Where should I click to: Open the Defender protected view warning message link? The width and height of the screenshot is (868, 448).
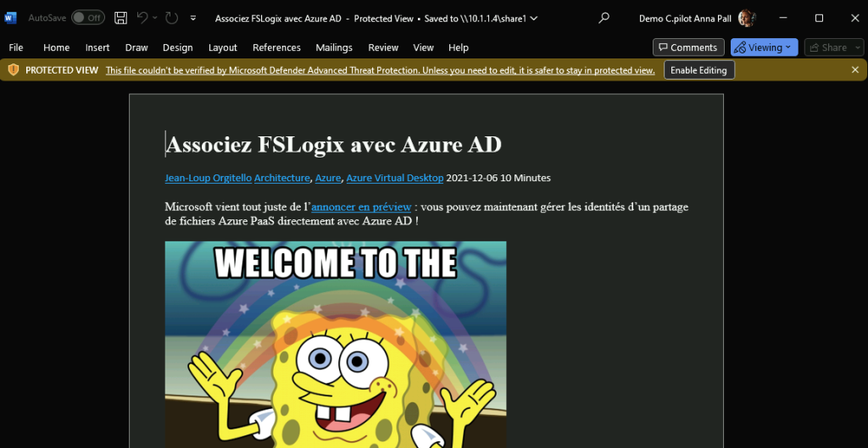[381, 70]
